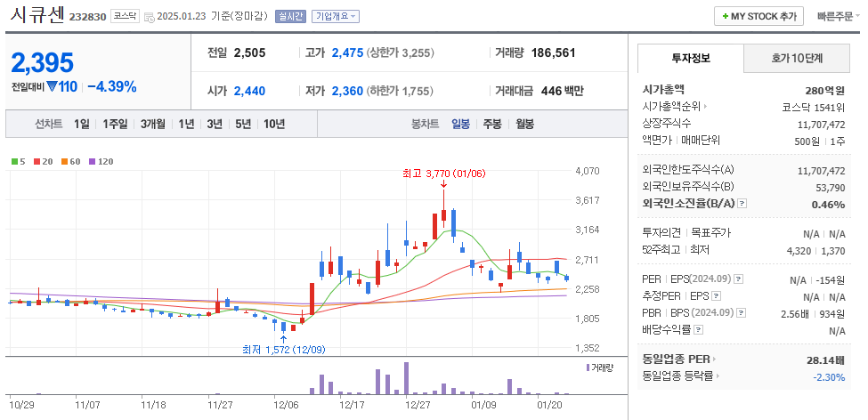This screenshot has width=868, height=420.
Task: Select the 일봉 candlestick chart
Action: click(460, 124)
